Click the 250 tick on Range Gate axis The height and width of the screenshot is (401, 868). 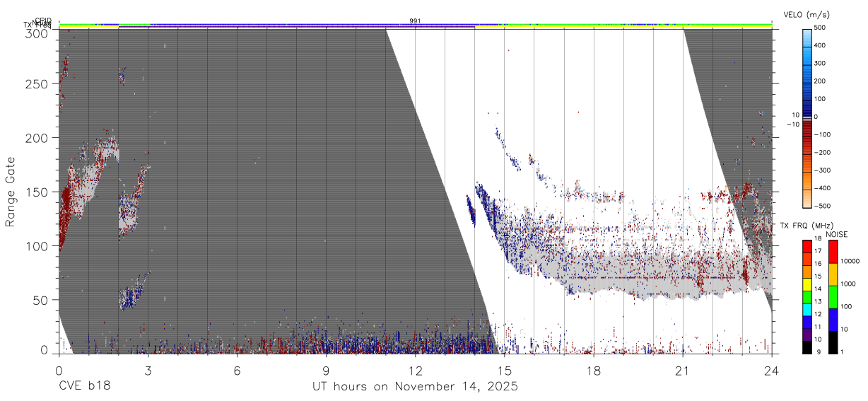coord(37,83)
